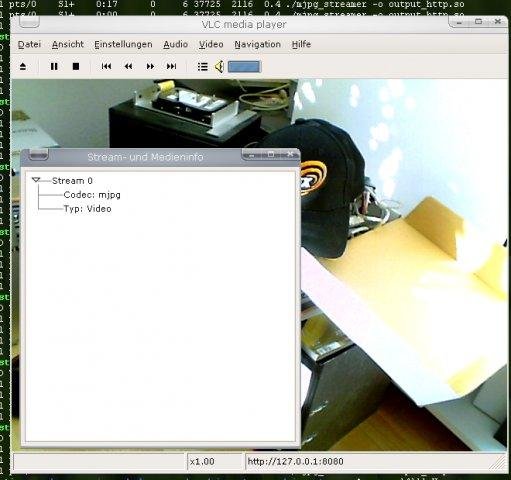This screenshot has height=480, width=511.
Task: Close the Stream- und Medieninfo window
Action: click(290, 154)
